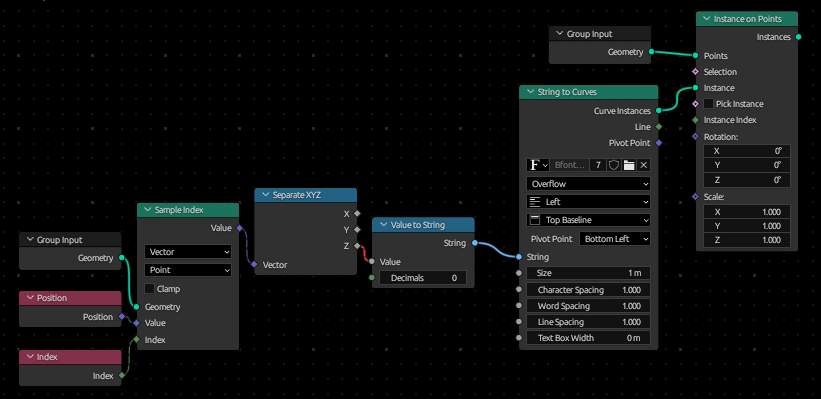
Task: Click the Selection input socket
Action: [695, 72]
